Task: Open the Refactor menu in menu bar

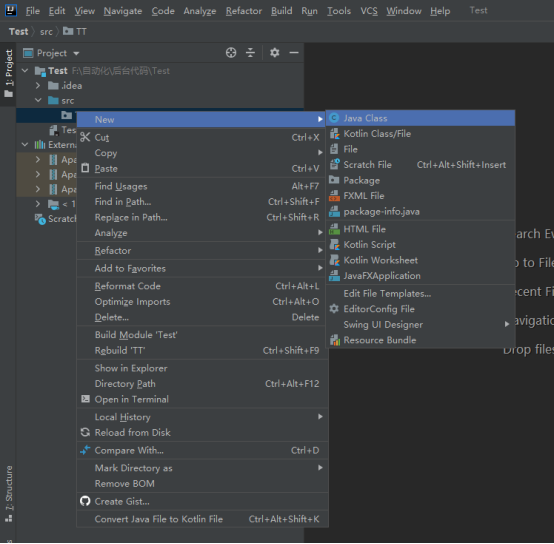Action: click(244, 11)
